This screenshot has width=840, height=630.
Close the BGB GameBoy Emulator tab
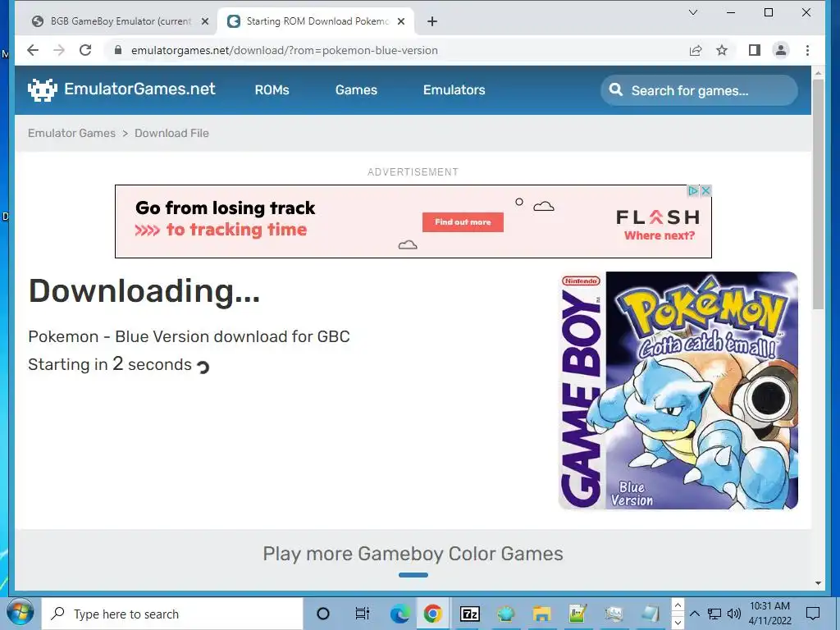click(x=205, y=21)
